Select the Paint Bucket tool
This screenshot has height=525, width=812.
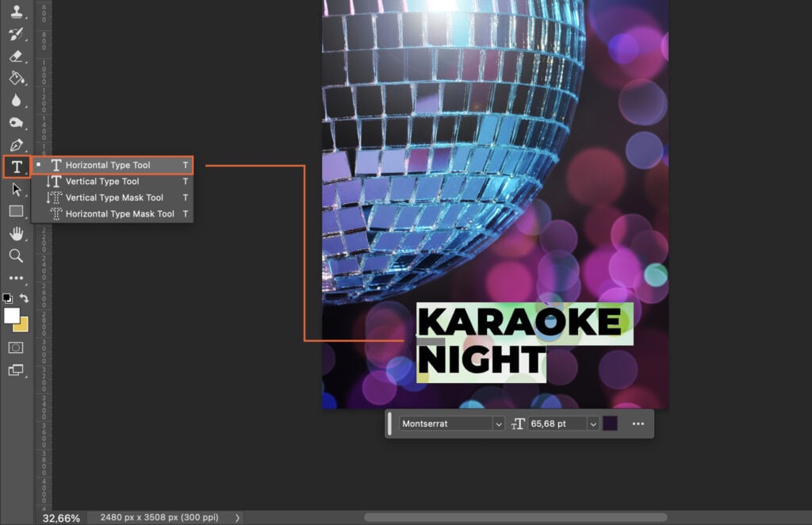point(16,79)
